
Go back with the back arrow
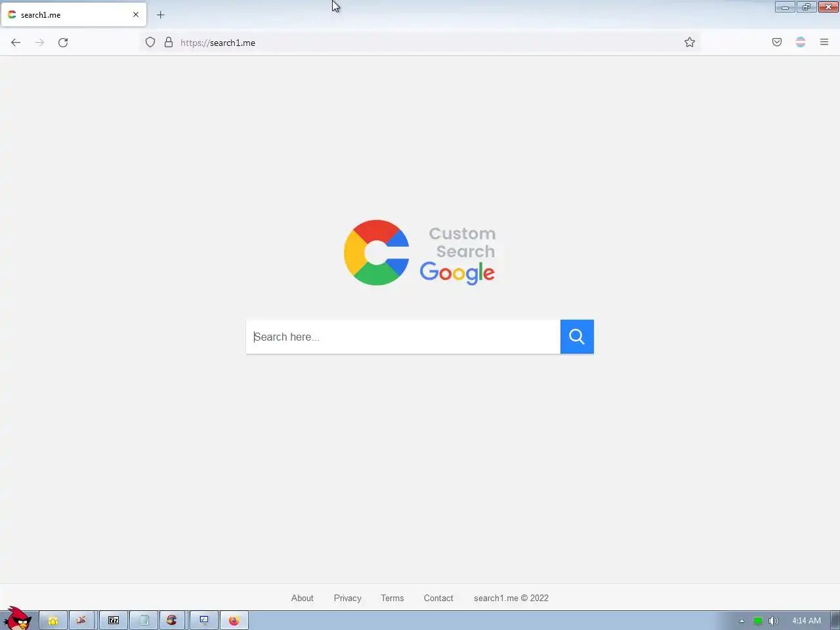click(16, 43)
